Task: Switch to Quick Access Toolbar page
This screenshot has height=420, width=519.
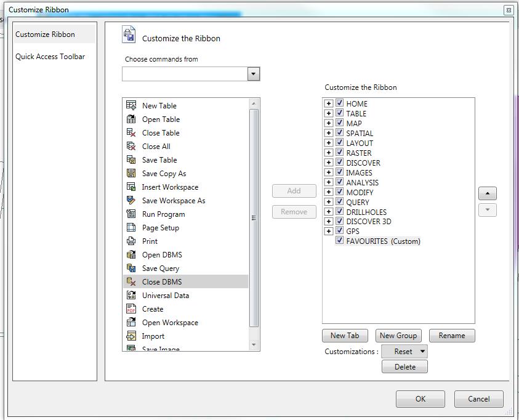Action: click(50, 57)
